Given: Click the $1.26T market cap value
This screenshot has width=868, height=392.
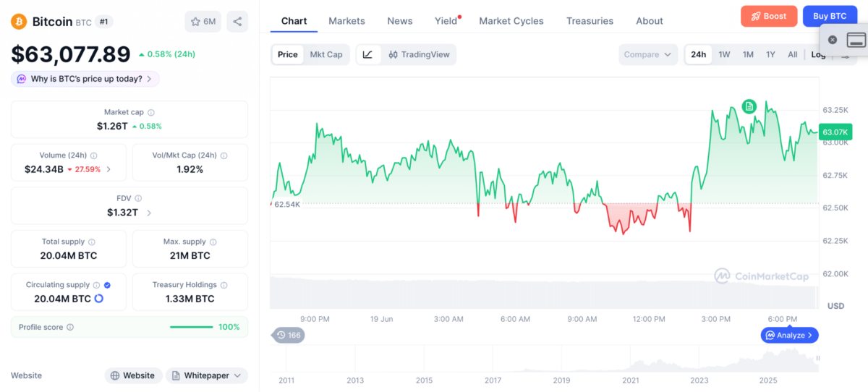Looking at the screenshot, I should point(112,126).
